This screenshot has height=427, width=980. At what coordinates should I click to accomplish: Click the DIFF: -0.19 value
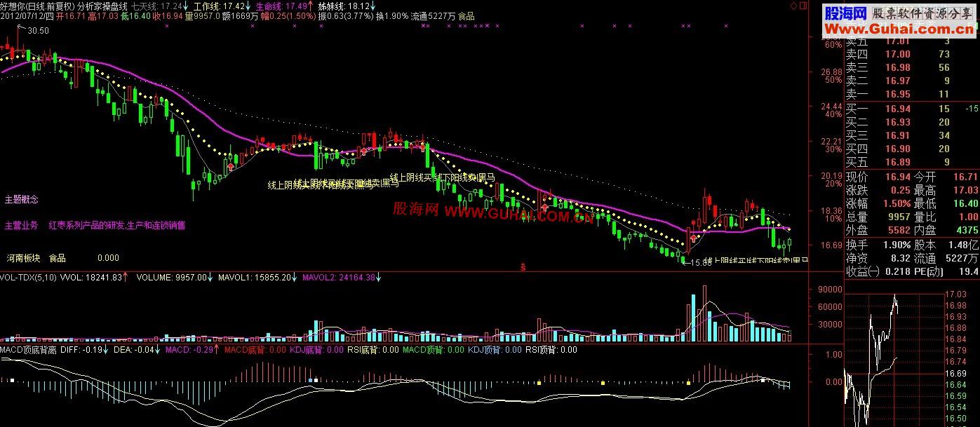pyautogui.click(x=83, y=349)
